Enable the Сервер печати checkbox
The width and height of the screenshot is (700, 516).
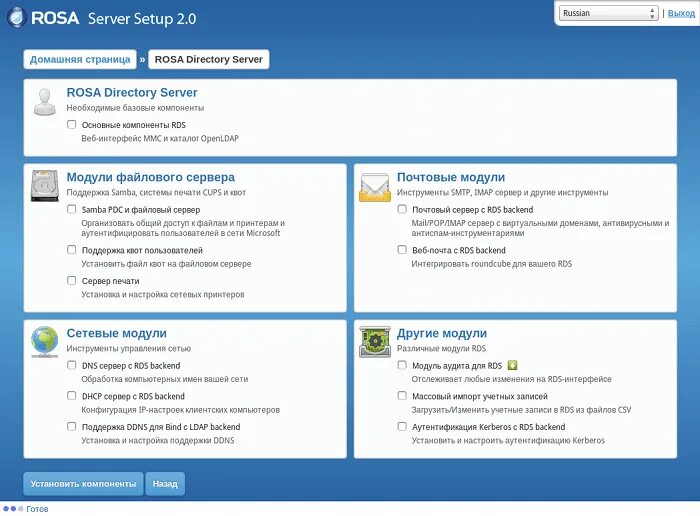(x=71, y=280)
